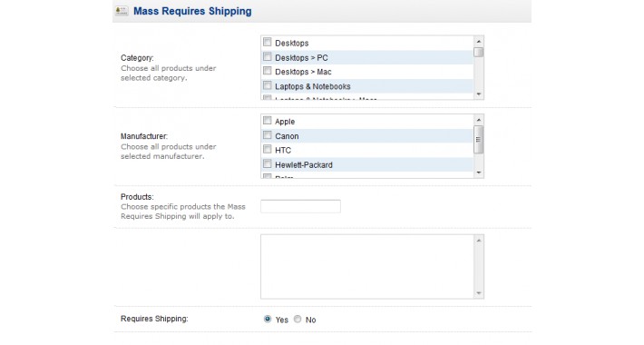
Task: Click the Manufacturer: field label
Action: 144,136
